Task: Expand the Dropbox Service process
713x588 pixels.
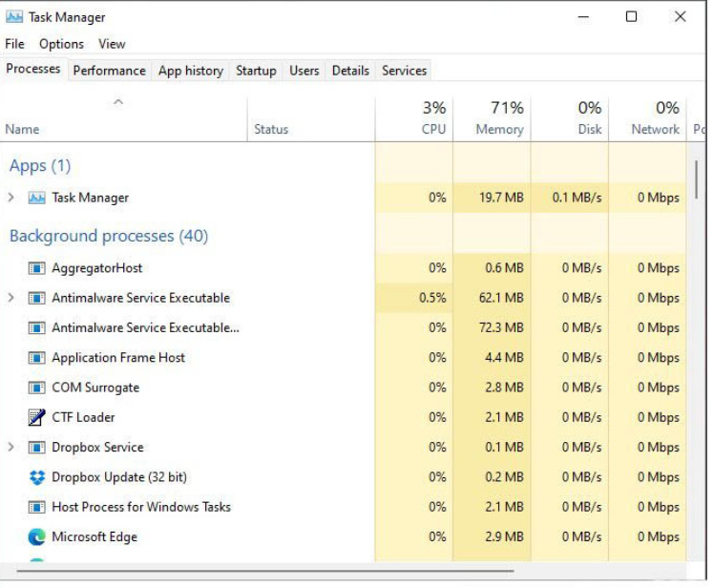Action: 11,447
